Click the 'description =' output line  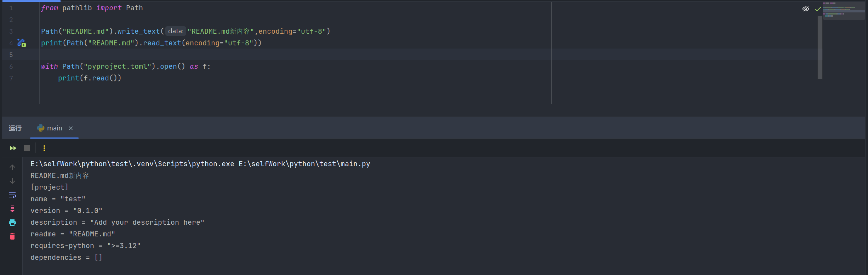[x=118, y=222]
